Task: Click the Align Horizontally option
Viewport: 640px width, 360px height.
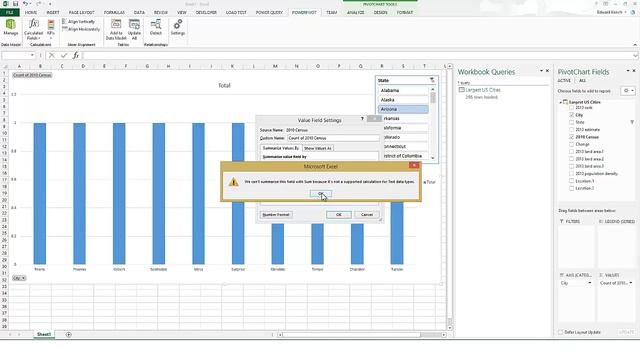Action: coord(81,29)
